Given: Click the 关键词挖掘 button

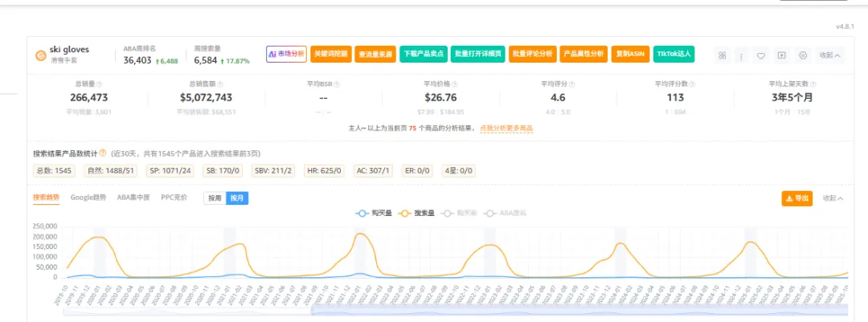Looking at the screenshot, I should pyautogui.click(x=330, y=55).
